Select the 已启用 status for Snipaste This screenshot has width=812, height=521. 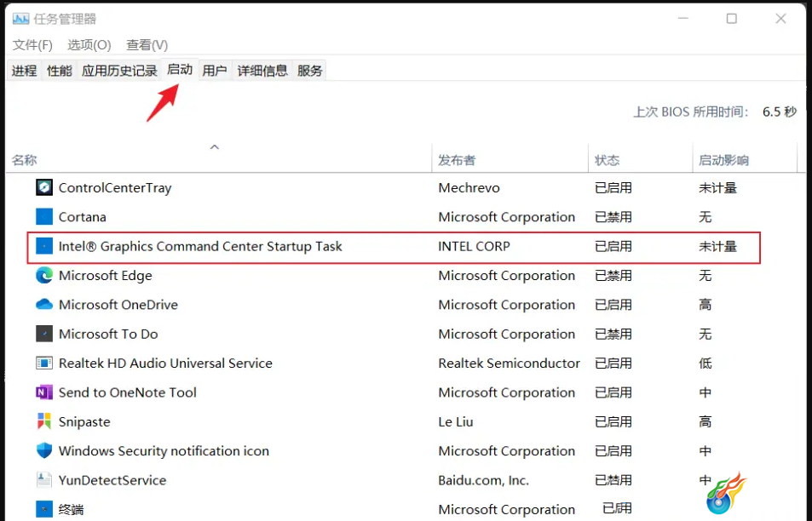coord(613,421)
